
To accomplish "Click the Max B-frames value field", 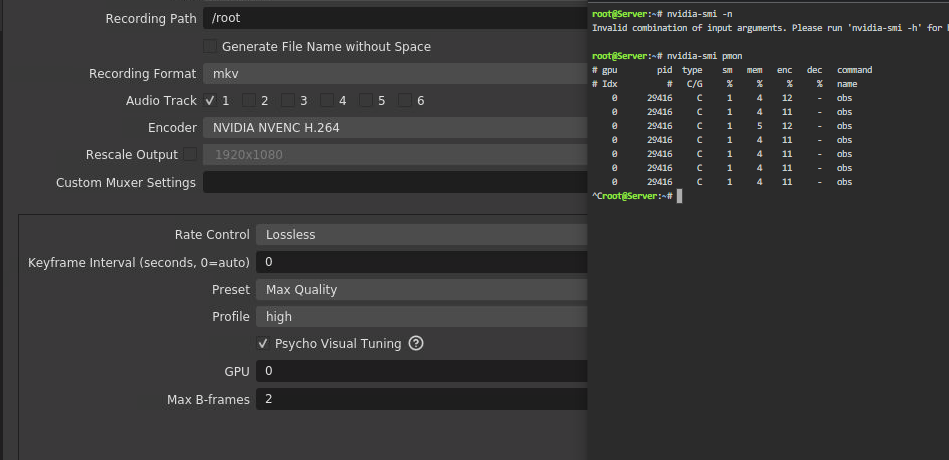I will [x=422, y=399].
